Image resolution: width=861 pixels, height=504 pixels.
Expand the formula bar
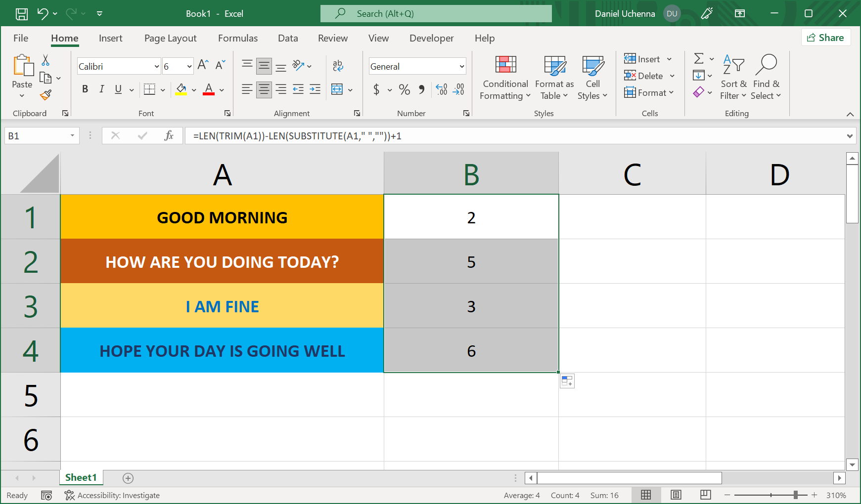click(x=850, y=136)
